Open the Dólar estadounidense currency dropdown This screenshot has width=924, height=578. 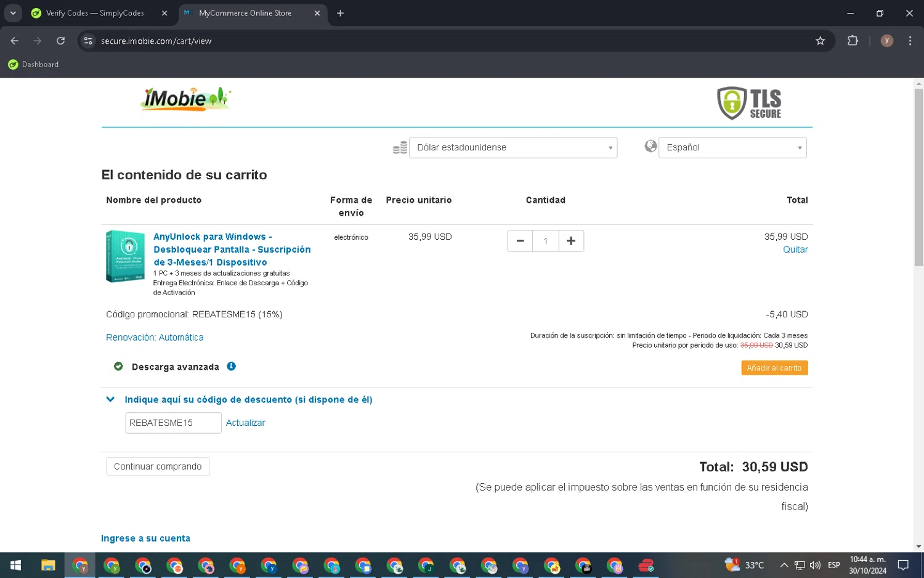pos(513,147)
